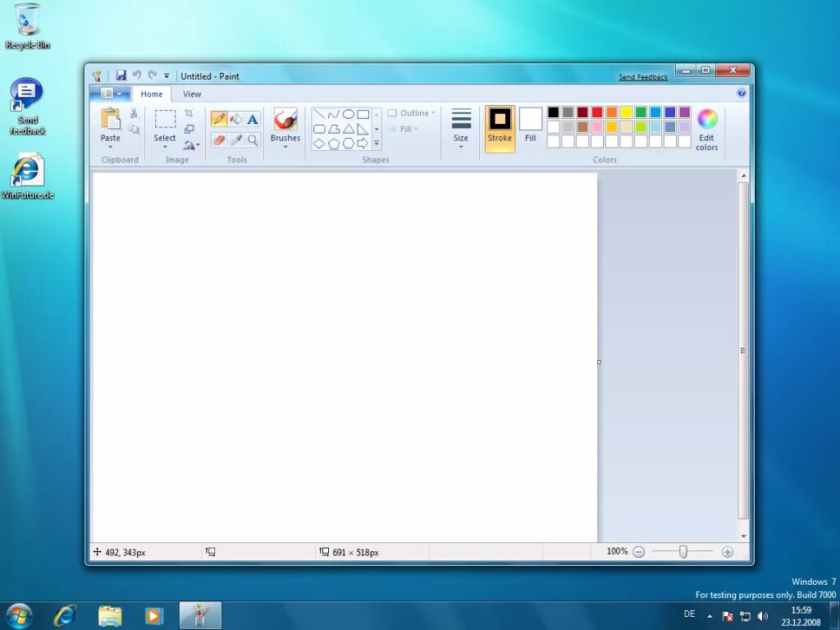Click the Paste clipboard icon

click(111, 119)
